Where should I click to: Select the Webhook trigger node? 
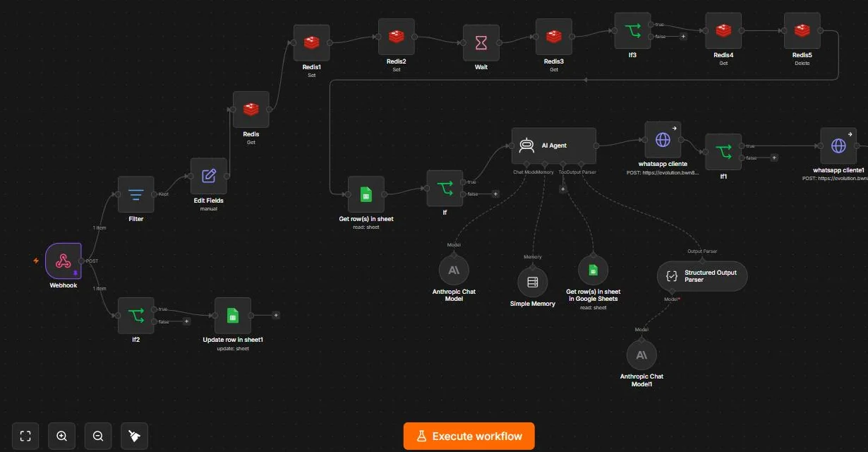[64, 261]
